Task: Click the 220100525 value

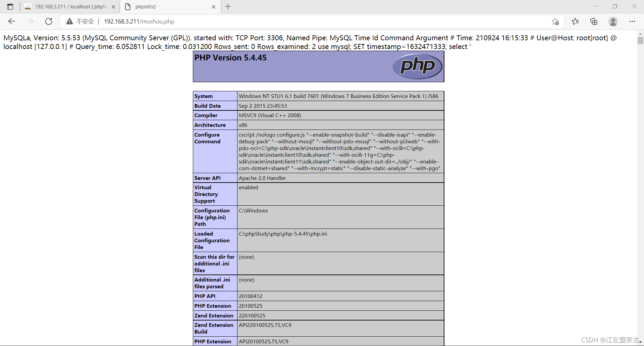Action: pyautogui.click(x=252, y=316)
